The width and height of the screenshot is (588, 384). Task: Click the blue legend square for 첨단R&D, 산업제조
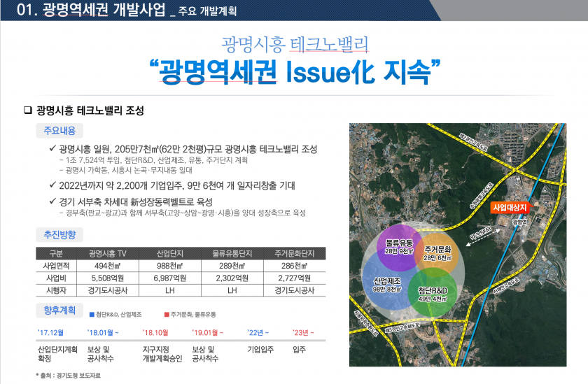click(91, 315)
